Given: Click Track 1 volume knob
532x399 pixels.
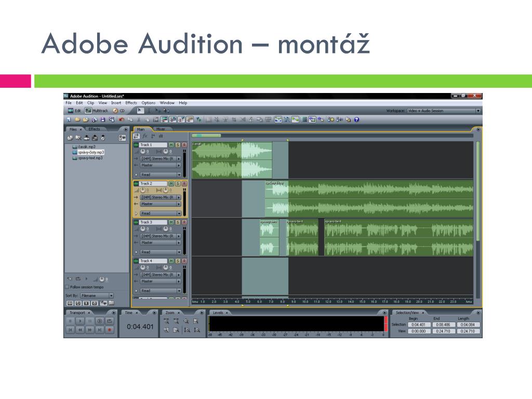Looking at the screenshot, I should click(143, 151).
